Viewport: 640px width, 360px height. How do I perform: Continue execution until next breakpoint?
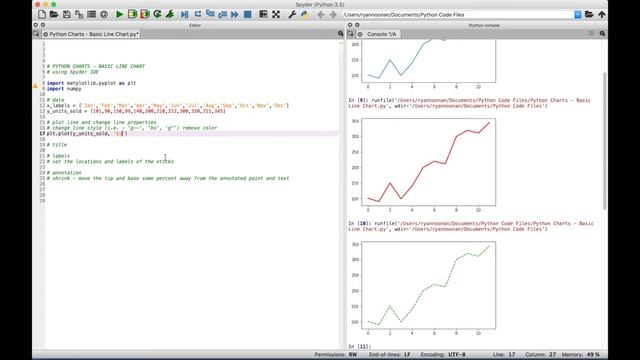[235, 15]
